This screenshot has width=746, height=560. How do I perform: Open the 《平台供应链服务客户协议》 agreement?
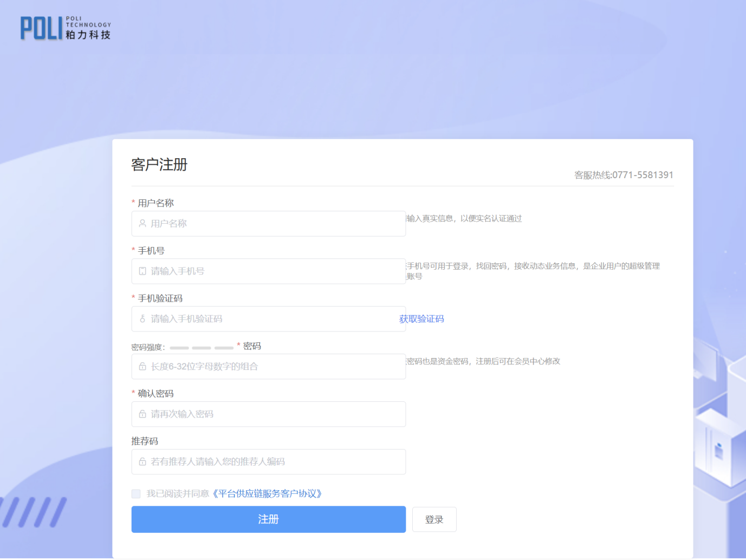tap(268, 493)
